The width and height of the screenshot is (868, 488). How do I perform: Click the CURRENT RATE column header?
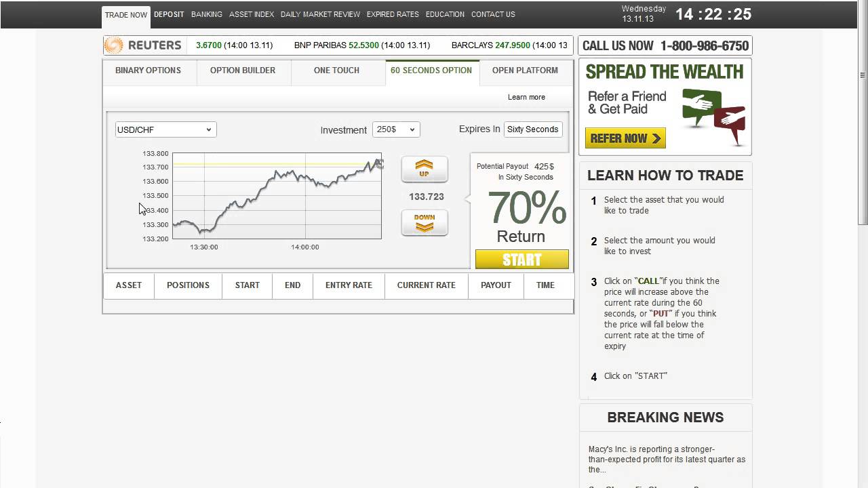(x=427, y=285)
